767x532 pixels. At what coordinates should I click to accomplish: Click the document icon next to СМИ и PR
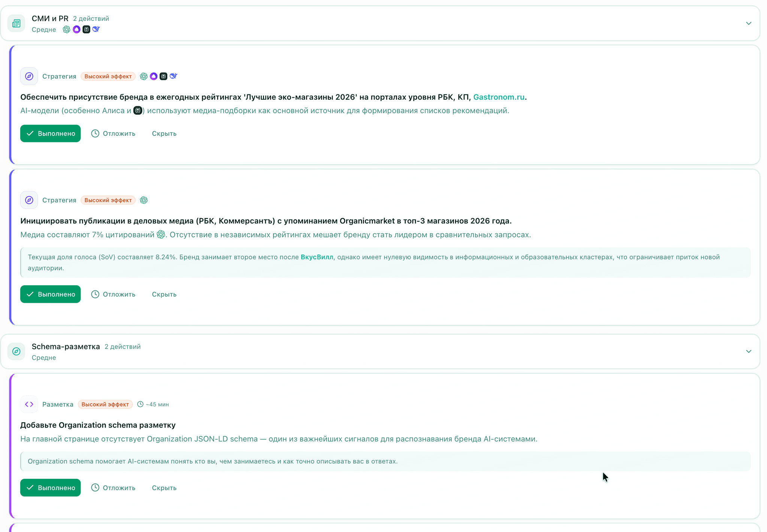pos(16,23)
